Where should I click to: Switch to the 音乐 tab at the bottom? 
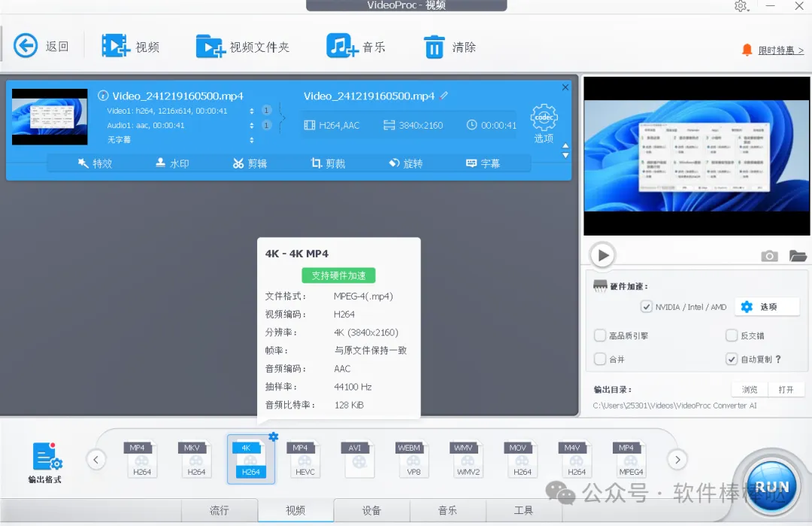point(448,510)
